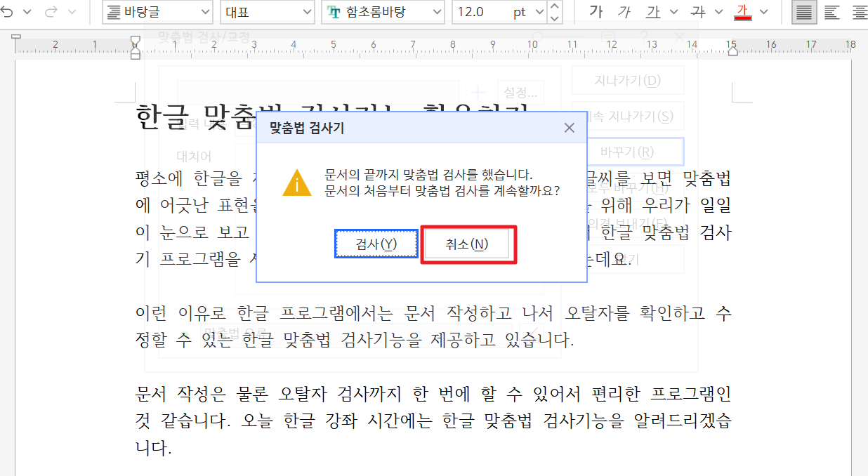Image resolution: width=868 pixels, height=476 pixels.
Task: Click '오탈자 검사까지' in third paragraph
Action: click(340, 393)
